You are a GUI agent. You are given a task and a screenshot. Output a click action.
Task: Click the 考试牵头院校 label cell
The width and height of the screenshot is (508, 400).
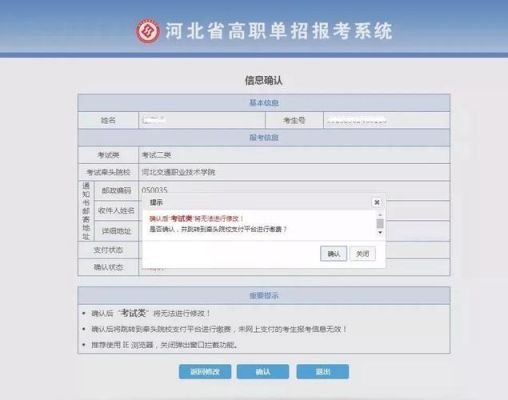tap(108, 172)
